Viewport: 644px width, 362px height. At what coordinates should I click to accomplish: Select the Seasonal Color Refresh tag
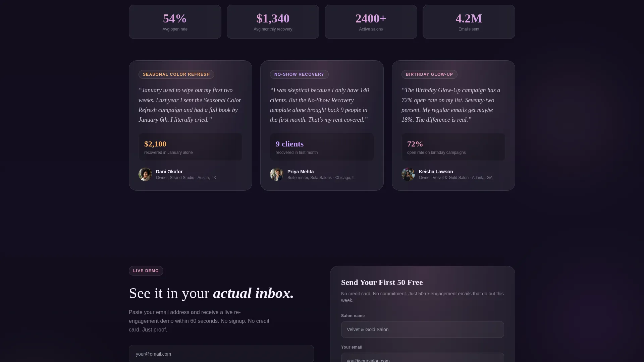click(x=176, y=74)
